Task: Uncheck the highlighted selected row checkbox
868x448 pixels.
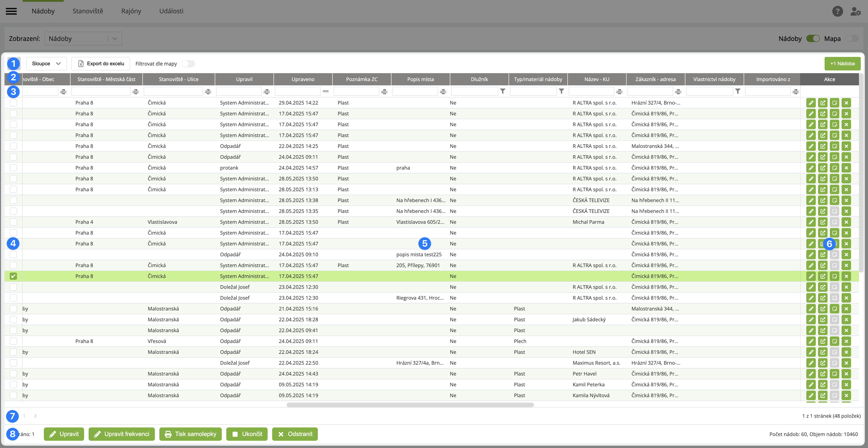Action: click(x=13, y=276)
